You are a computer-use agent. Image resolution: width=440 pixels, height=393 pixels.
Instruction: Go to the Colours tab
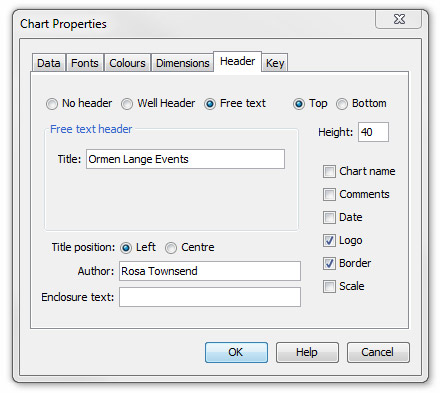[x=127, y=63]
